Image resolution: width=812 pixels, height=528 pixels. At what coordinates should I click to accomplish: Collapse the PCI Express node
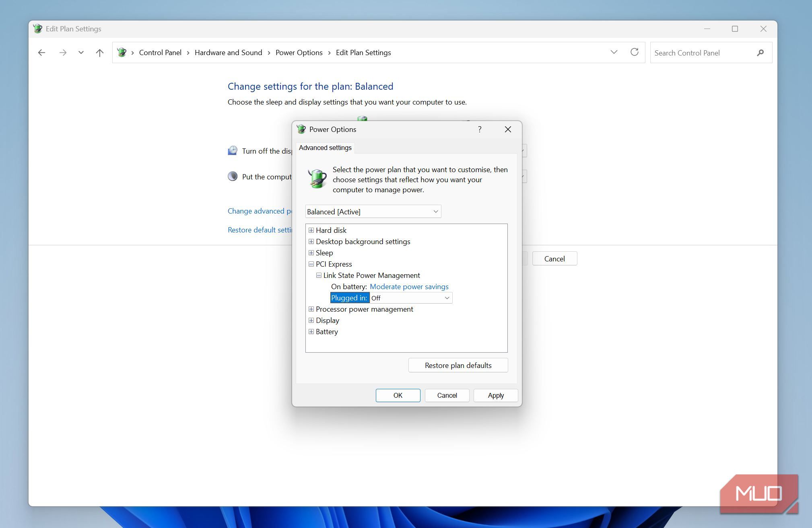311,264
